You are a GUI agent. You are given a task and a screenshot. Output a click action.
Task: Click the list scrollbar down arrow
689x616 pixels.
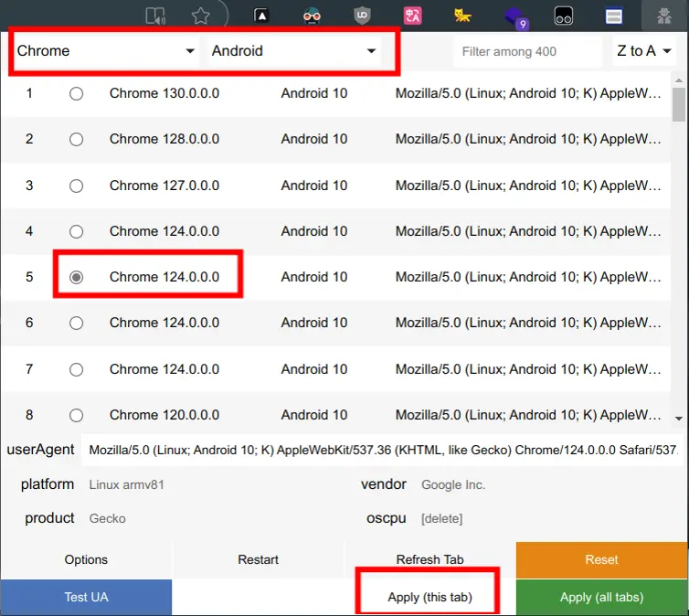679,419
